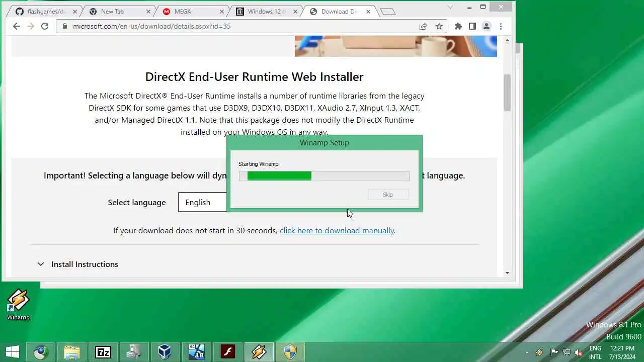The width and height of the screenshot is (644, 362).
Task: Click the share page icon in address bar
Action: pyautogui.click(x=423, y=26)
